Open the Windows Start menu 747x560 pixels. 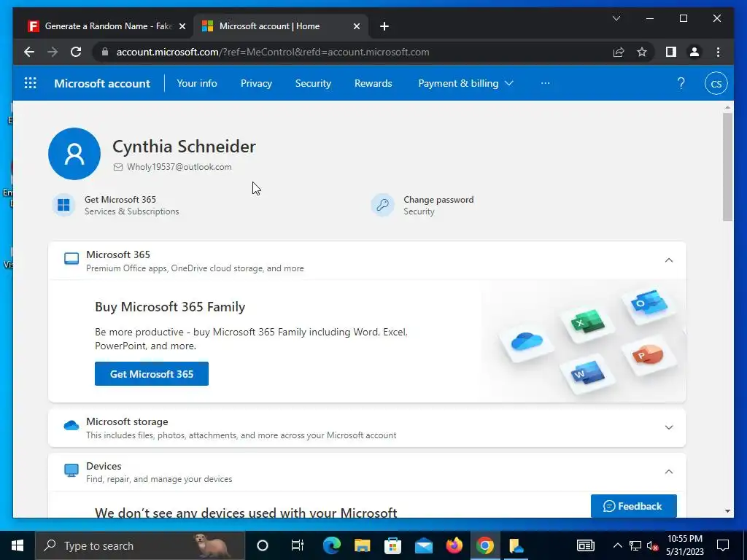click(x=18, y=545)
